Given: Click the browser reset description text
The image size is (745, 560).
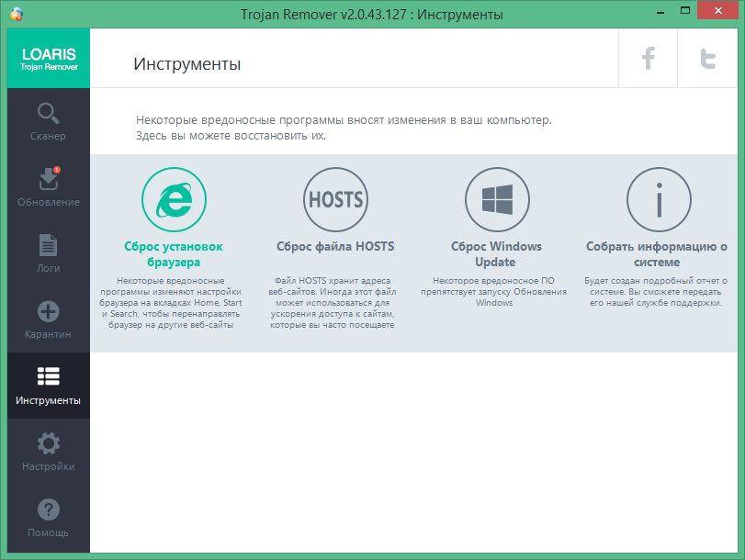Looking at the screenshot, I should click(x=171, y=303).
